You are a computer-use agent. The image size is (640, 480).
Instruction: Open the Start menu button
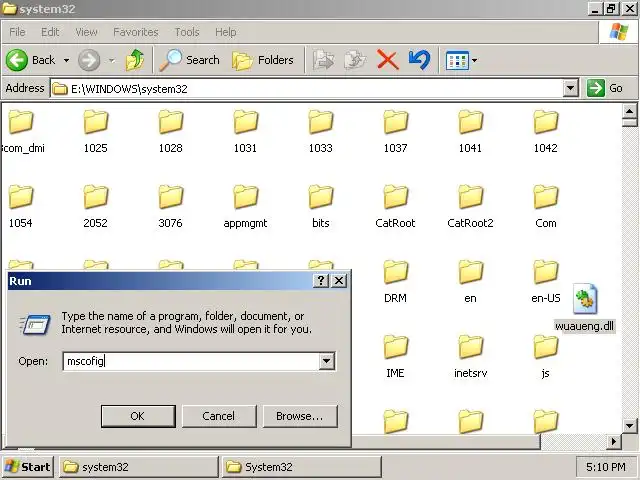tap(27, 467)
